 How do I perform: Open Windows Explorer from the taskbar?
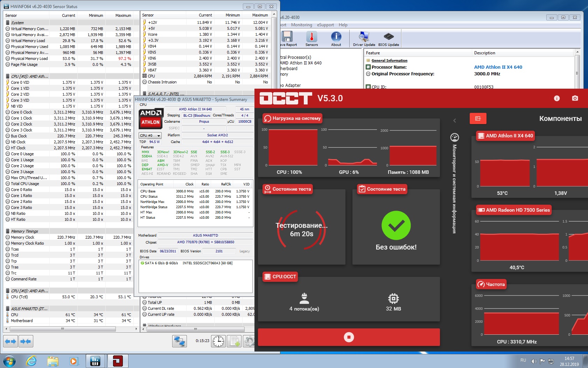(53, 361)
